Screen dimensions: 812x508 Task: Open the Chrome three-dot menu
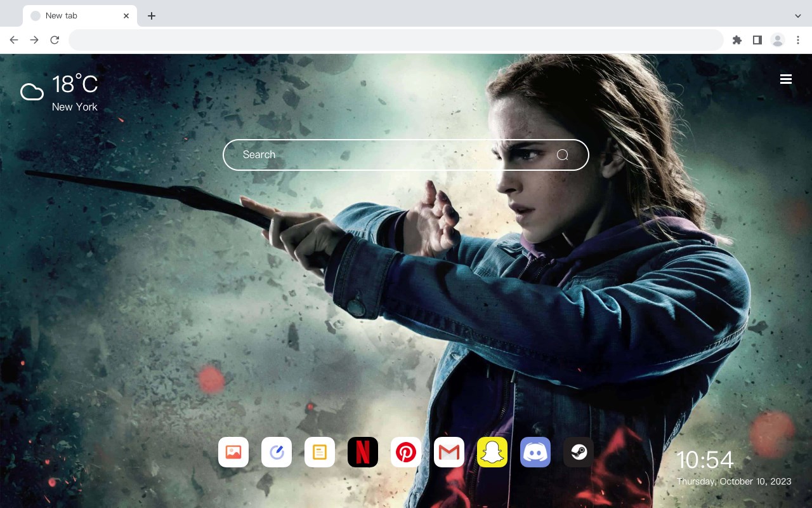(798, 40)
